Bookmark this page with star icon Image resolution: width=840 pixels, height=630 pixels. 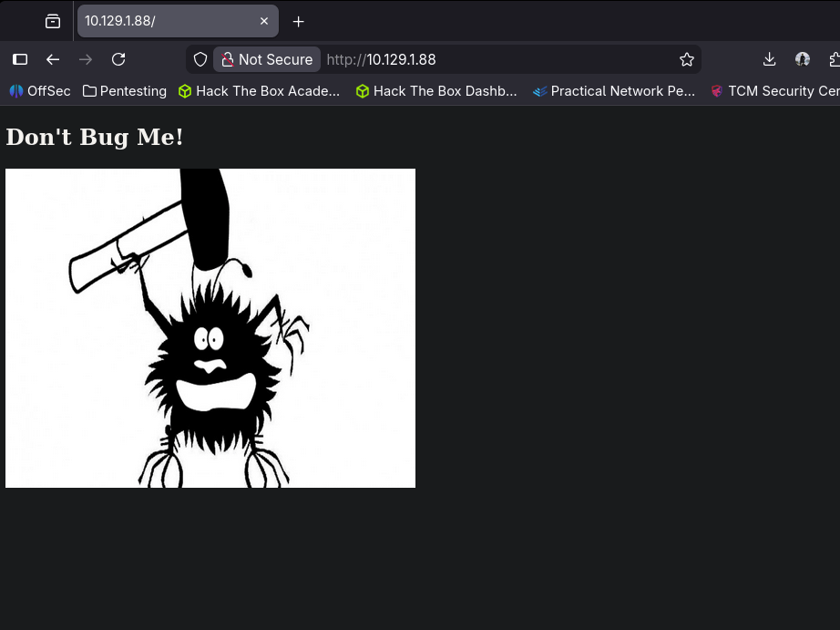coord(687,59)
